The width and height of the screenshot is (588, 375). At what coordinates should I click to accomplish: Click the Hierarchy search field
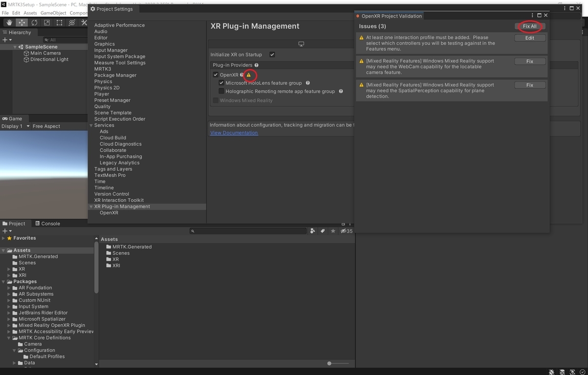[66, 40]
